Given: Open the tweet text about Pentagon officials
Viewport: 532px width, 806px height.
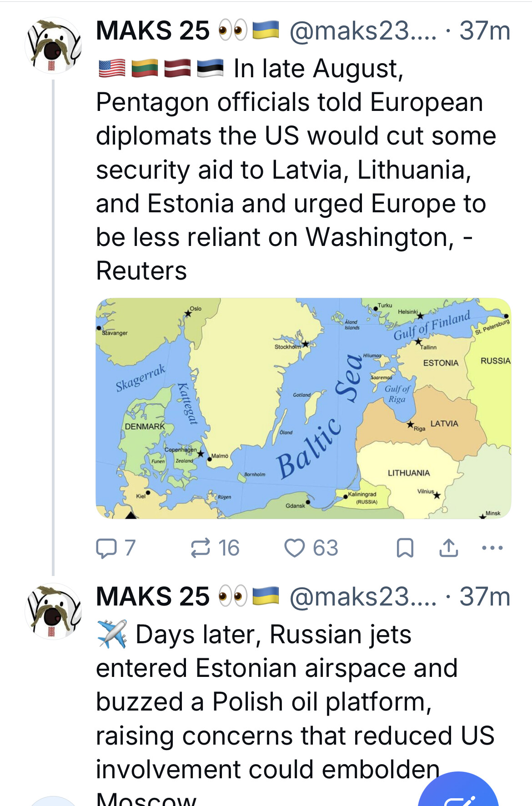Looking at the screenshot, I should point(291,170).
